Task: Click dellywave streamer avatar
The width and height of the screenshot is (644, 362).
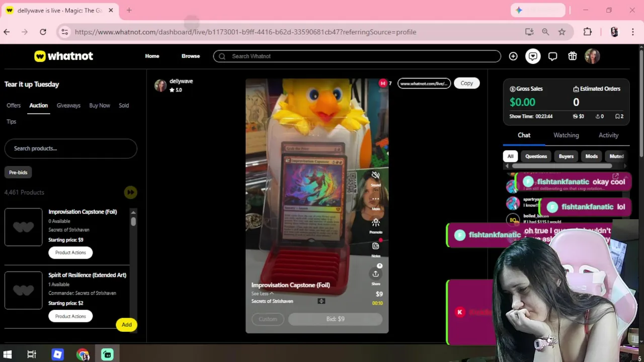Action: point(160,85)
